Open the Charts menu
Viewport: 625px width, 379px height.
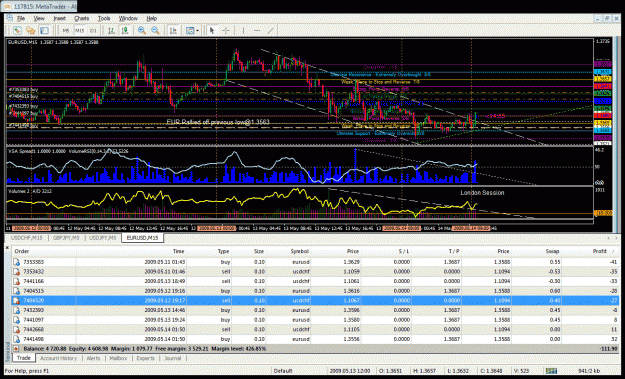click(82, 18)
